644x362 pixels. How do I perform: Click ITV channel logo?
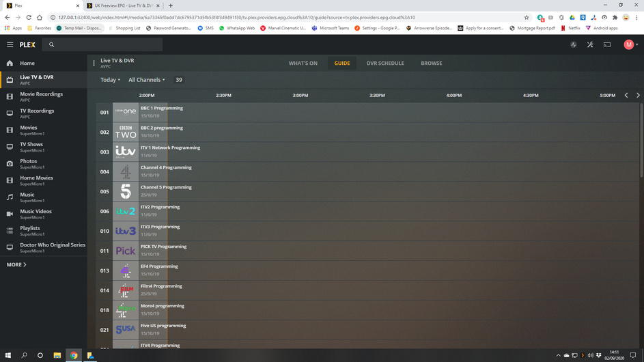tap(126, 152)
